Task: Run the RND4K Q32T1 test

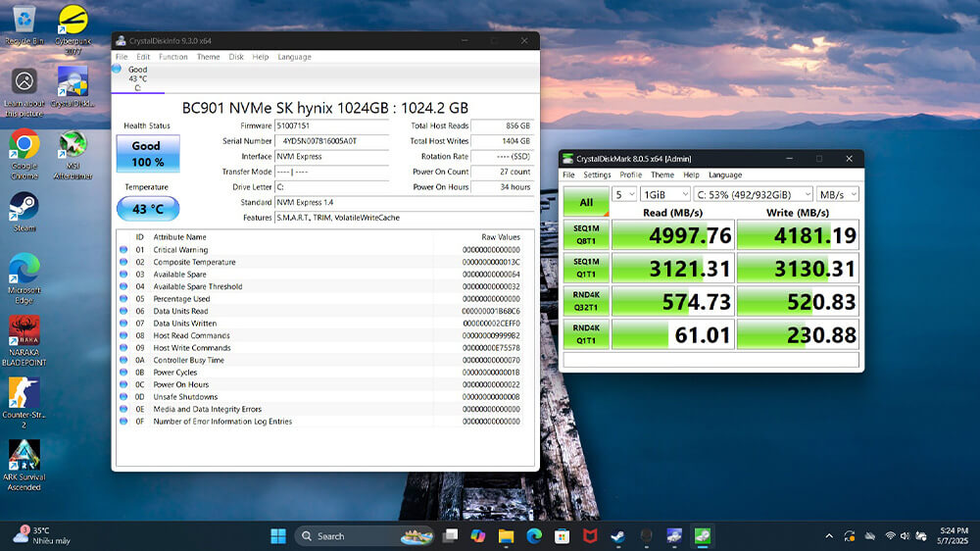Action: 586,301
